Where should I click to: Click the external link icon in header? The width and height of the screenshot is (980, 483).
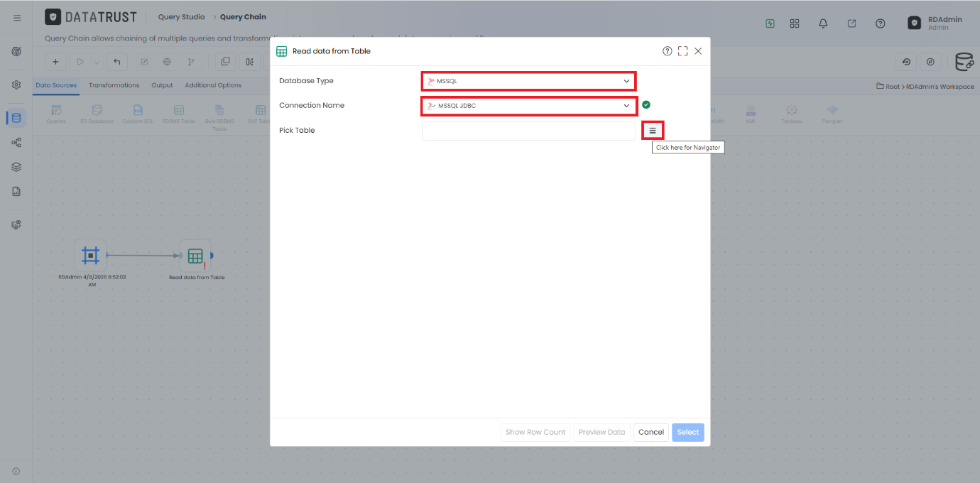(851, 23)
